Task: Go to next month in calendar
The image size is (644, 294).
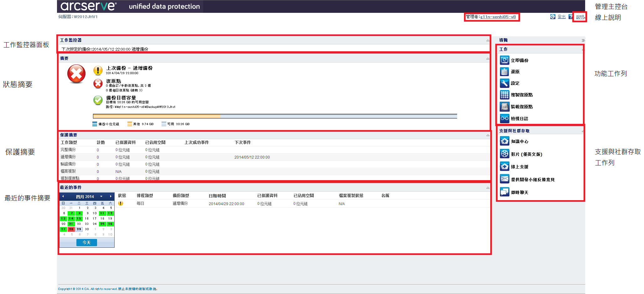Action: [x=111, y=196]
